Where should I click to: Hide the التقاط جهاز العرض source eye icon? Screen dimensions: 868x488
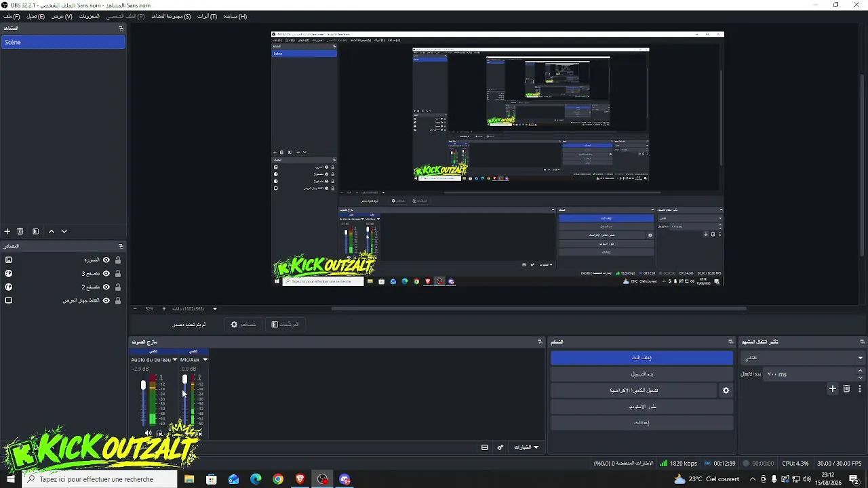click(106, 300)
